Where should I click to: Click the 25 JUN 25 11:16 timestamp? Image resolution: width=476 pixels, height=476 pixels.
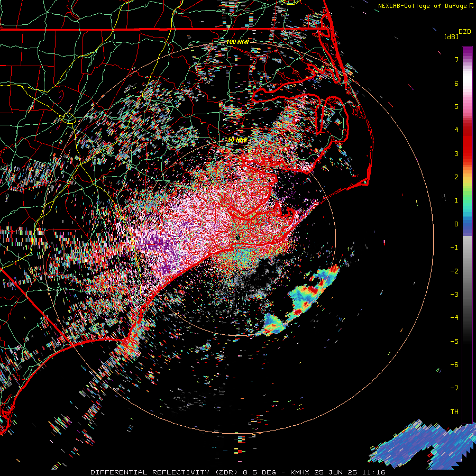[350, 472]
